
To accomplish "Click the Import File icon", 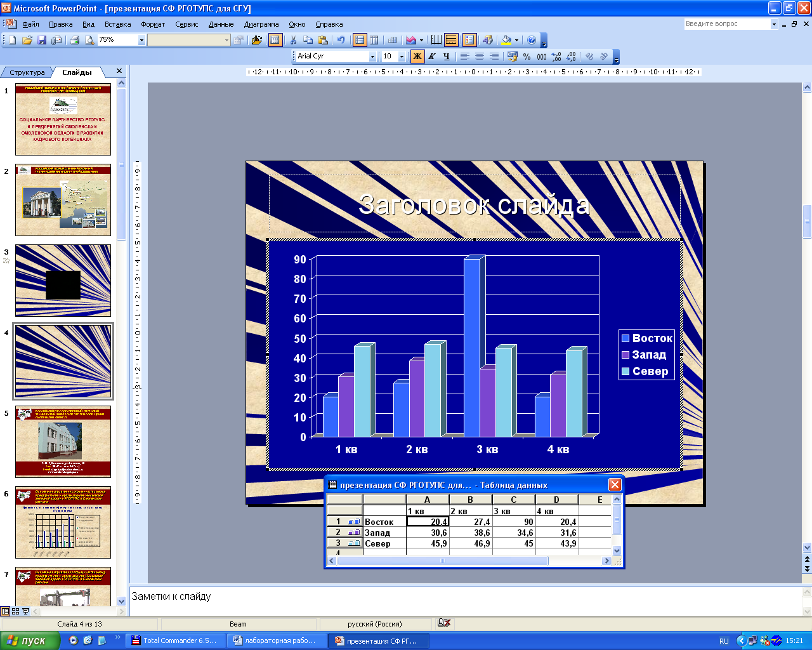I will pyautogui.click(x=256, y=40).
